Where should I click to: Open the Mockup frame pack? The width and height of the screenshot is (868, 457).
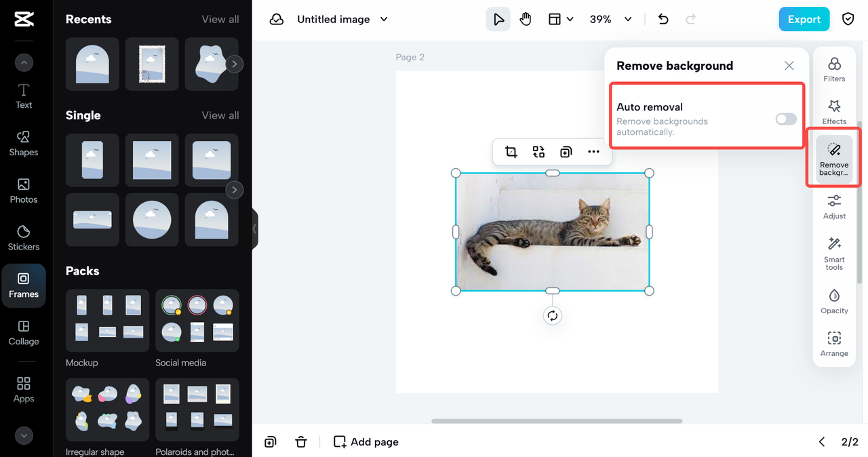coord(107,321)
